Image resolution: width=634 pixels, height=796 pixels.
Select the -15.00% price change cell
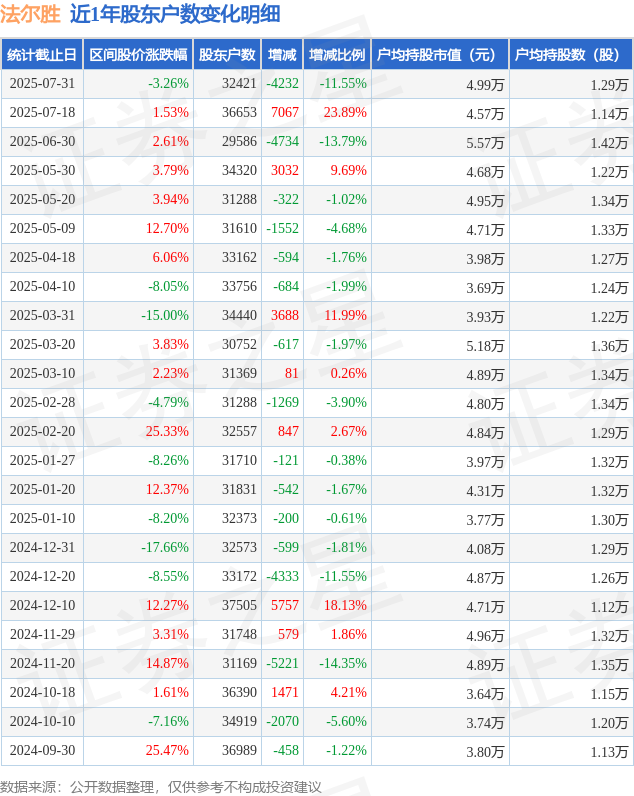coord(165,316)
